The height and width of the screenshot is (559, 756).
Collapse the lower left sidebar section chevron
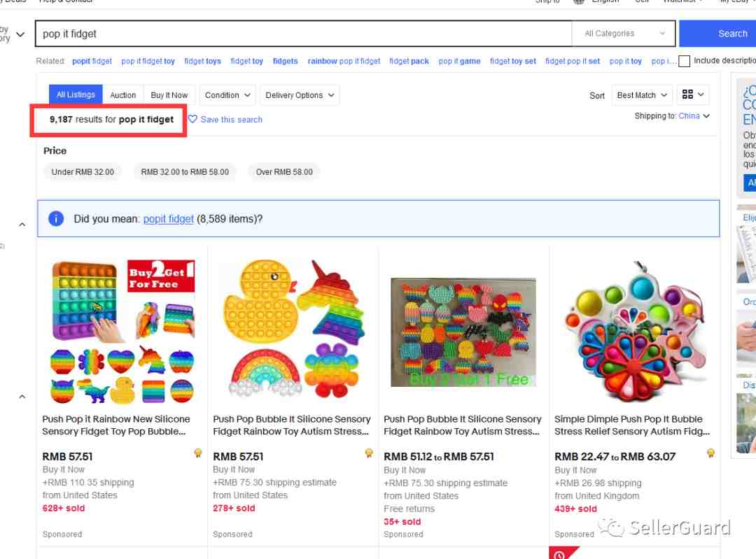click(x=22, y=397)
